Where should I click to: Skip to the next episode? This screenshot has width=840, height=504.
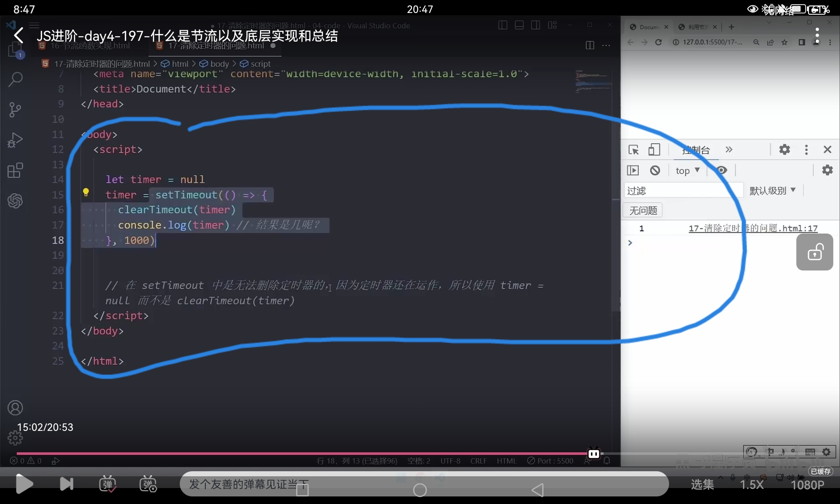pyautogui.click(x=66, y=484)
